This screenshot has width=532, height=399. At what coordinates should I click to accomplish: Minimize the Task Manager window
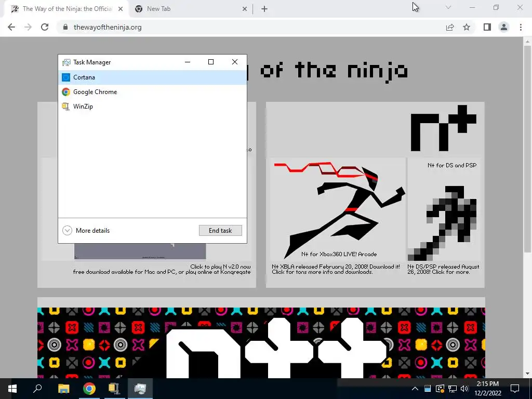click(187, 62)
